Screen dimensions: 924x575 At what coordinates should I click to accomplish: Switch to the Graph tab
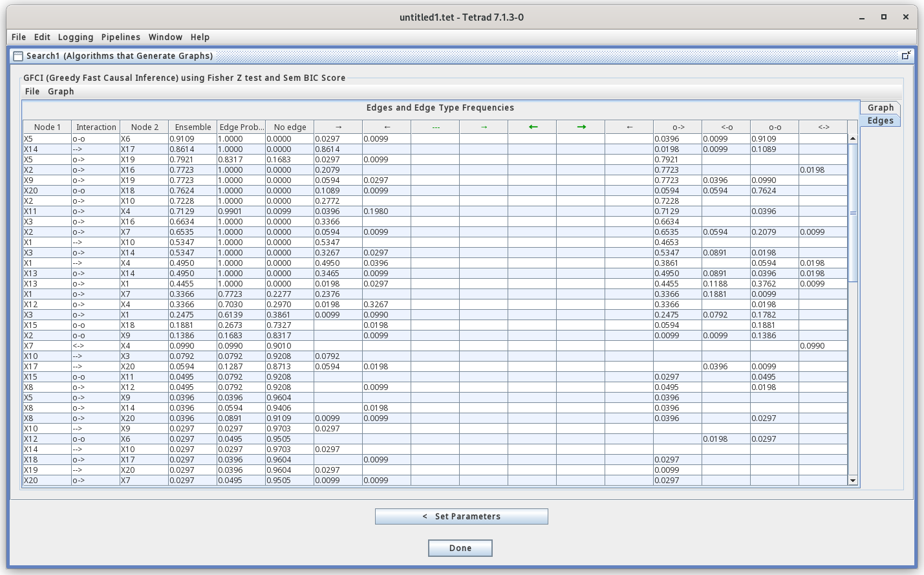pos(879,107)
